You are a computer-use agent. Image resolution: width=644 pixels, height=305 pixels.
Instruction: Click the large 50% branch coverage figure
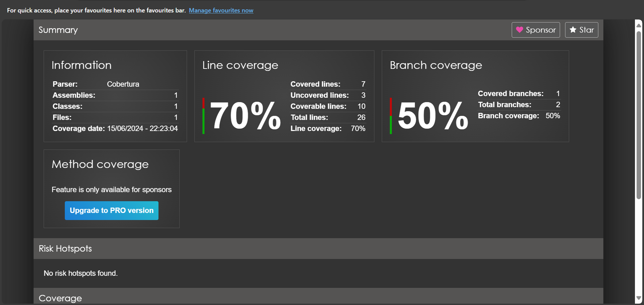(432, 116)
